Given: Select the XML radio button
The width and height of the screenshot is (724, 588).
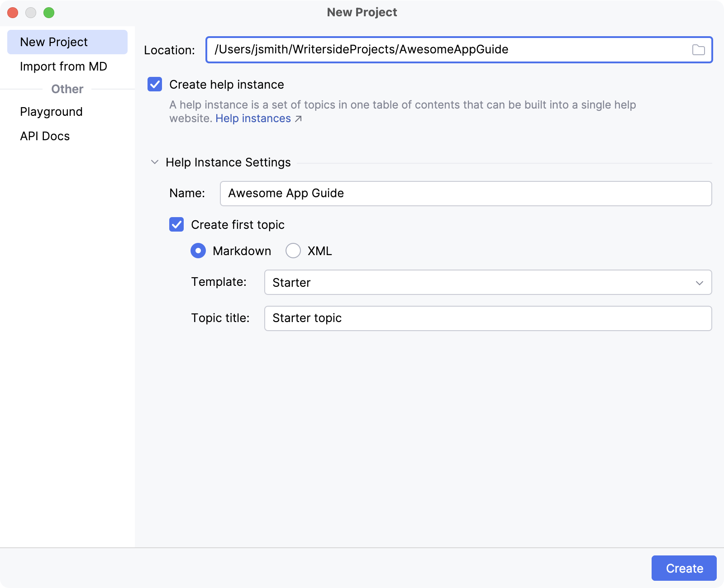Looking at the screenshot, I should (293, 251).
